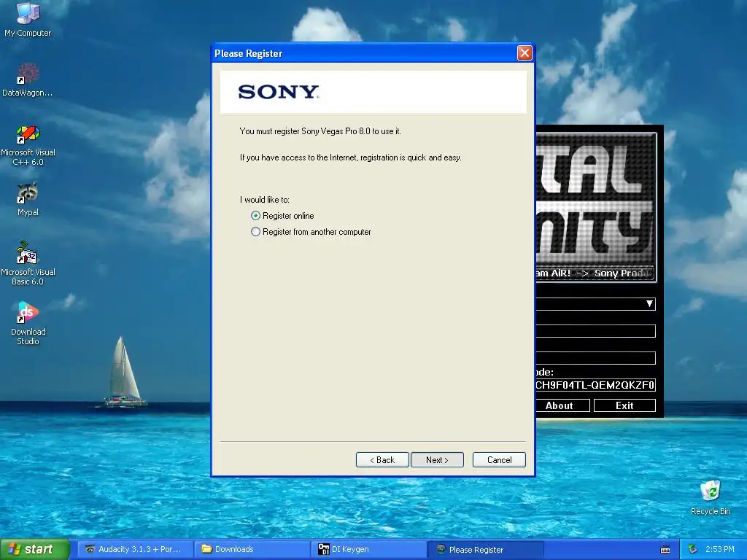Click the second empty keygen text field
The image size is (747, 560).
[595, 358]
